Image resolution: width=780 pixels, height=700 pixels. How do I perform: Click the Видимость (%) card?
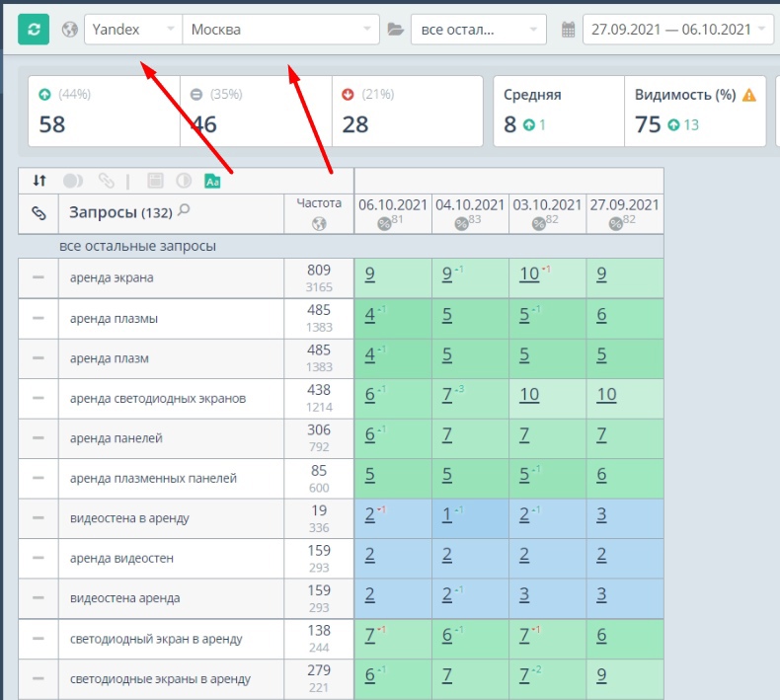point(695,111)
